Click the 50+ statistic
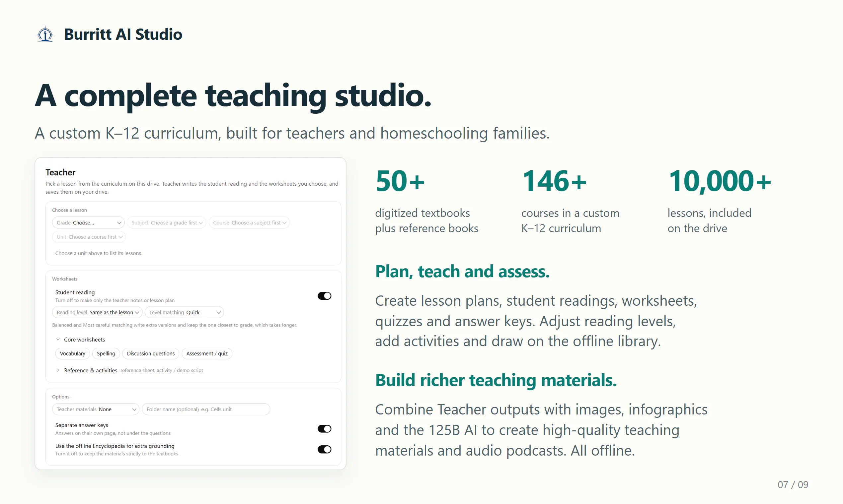 coord(400,181)
